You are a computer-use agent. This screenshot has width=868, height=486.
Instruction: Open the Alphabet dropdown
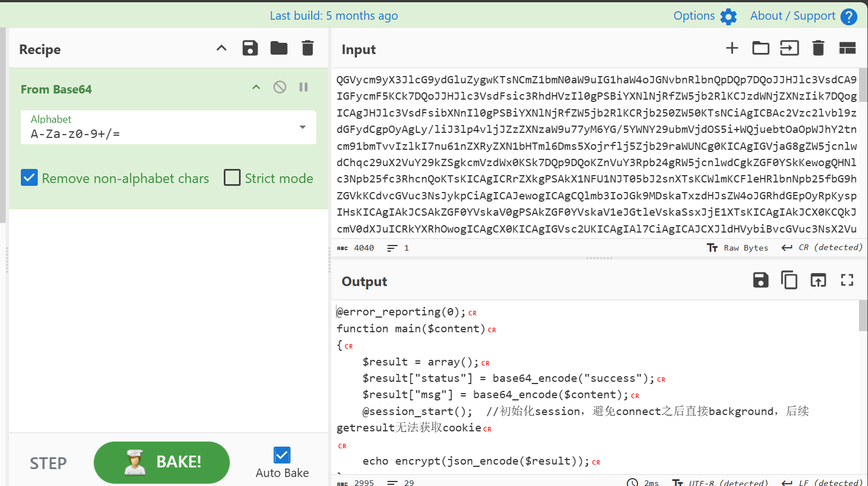(x=303, y=127)
